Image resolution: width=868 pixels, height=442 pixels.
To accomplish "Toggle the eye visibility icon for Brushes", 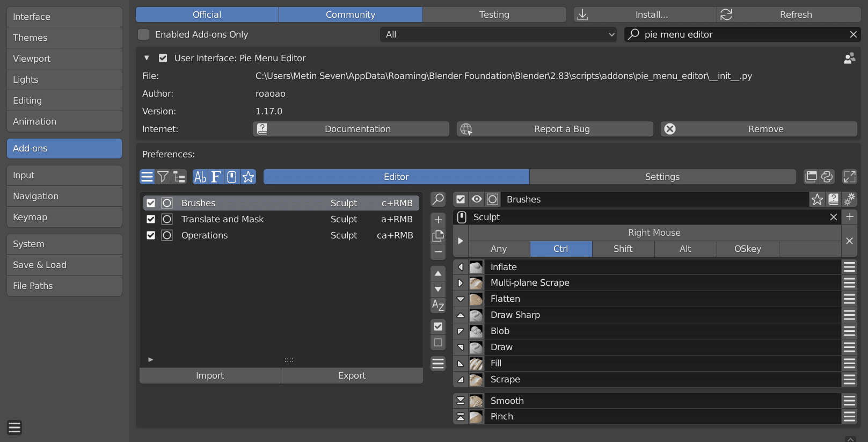I will click(477, 199).
